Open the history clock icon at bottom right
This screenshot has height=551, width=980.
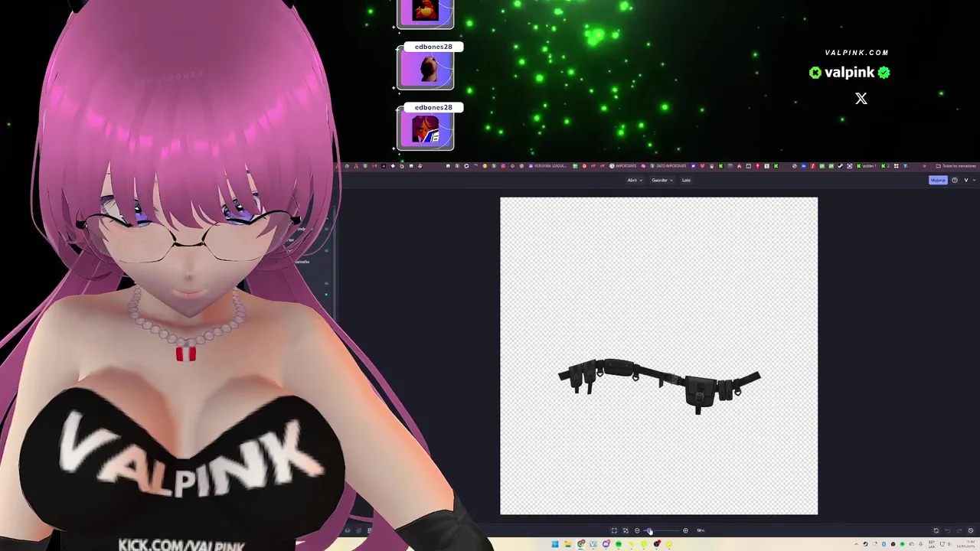tap(971, 530)
